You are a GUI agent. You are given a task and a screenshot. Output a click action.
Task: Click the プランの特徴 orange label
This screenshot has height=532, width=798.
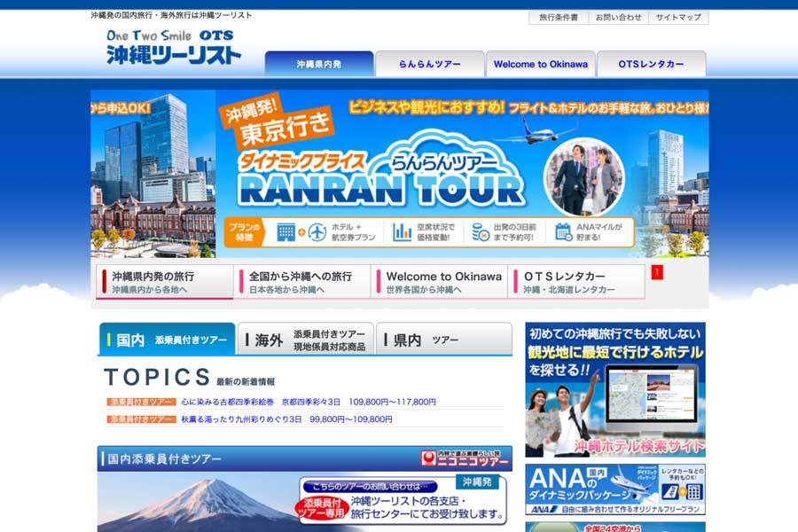[x=243, y=232]
